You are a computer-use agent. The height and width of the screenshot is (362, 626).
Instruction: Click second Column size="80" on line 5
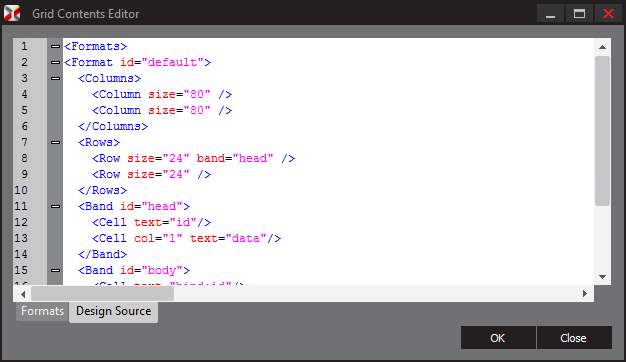[162, 110]
